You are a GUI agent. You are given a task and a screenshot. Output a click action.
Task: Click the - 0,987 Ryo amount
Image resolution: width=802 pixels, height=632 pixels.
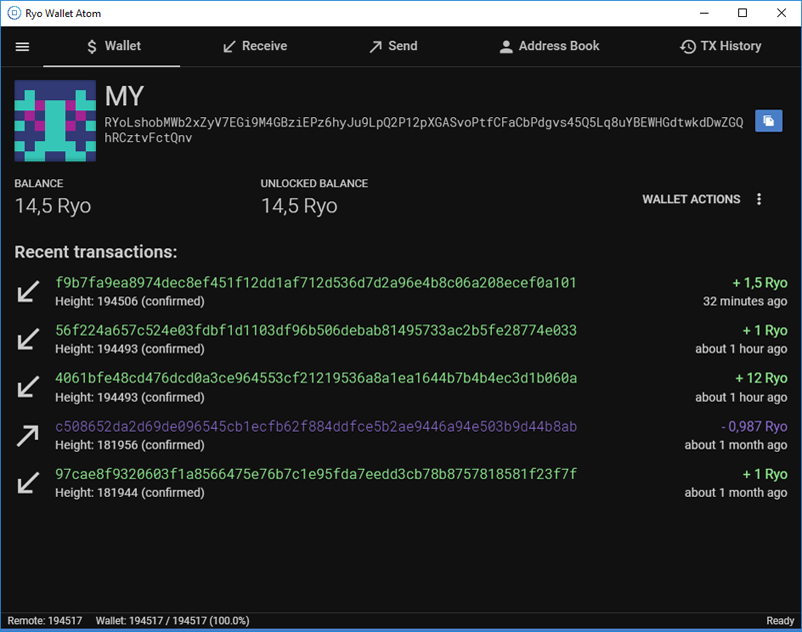coord(754,426)
